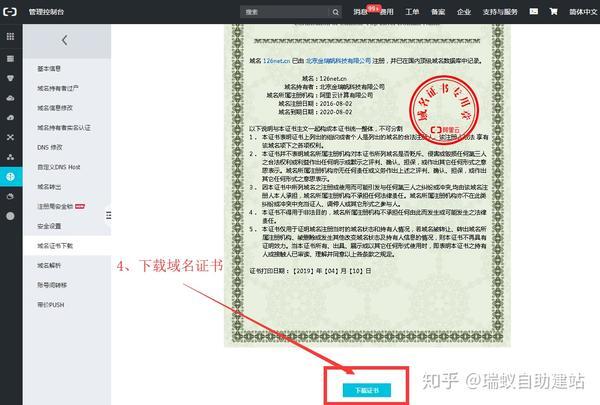This screenshot has width=600, height=405.
Task: Click the shield-shaped sidebar icon
Action: pyautogui.click(x=10, y=78)
